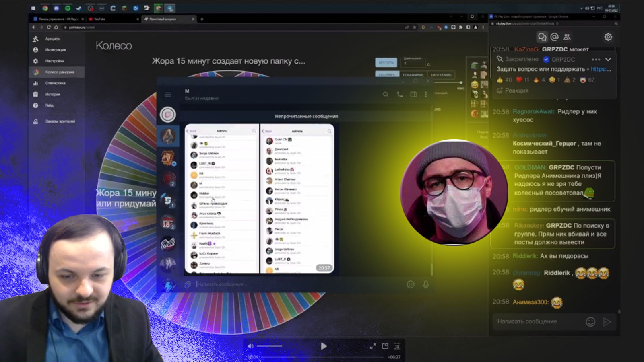This screenshot has width=644, height=362.
Task: Click username RagnarokAwait in chat
Action: 534,112
